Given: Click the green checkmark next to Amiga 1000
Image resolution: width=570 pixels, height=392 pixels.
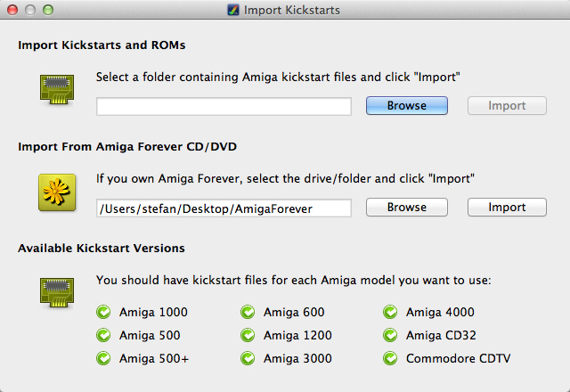Looking at the screenshot, I should coord(103,312).
